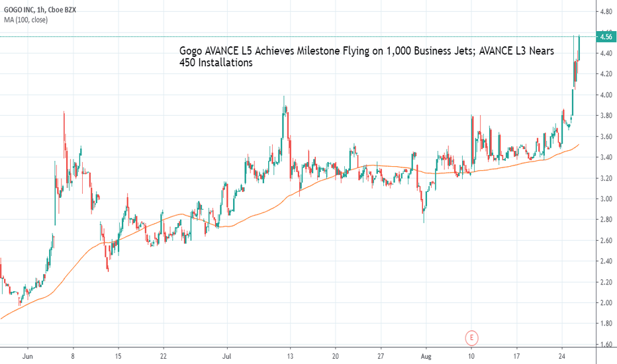Click the 4.80 price level on price axis
Screen dimensions: 617x364
[x=606, y=12]
